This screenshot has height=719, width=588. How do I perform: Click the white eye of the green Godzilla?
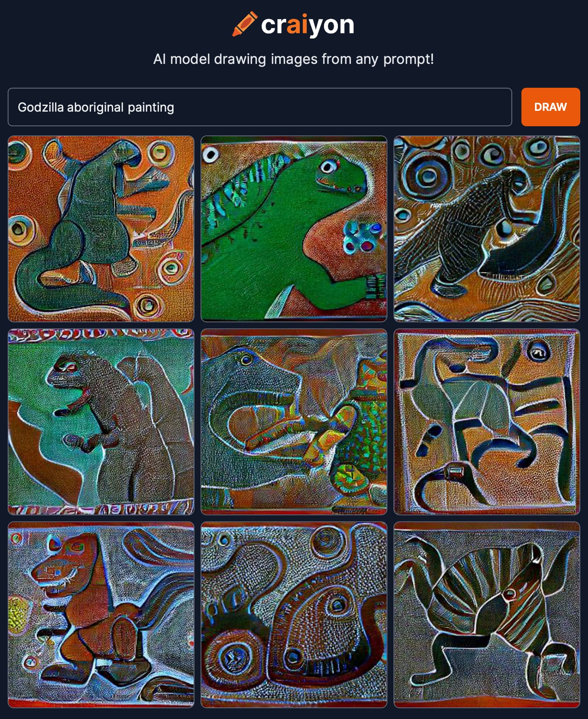(x=329, y=167)
